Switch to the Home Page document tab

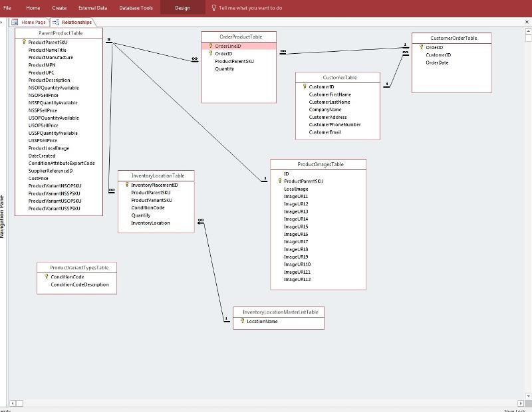pos(29,22)
